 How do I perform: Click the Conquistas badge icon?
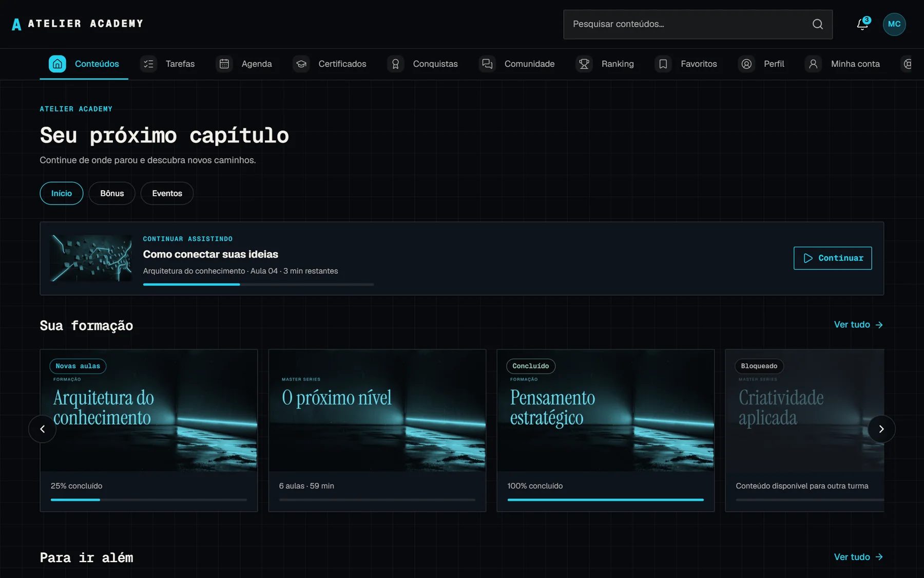396,64
